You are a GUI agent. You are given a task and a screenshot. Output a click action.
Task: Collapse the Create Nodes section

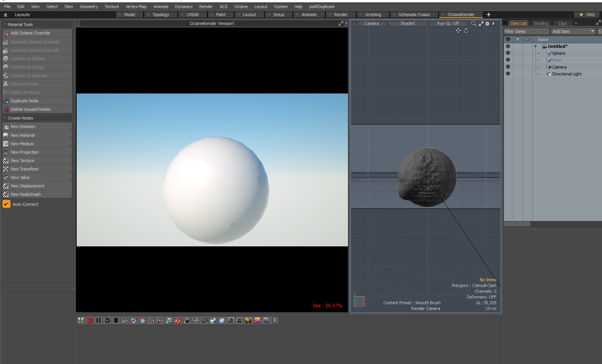5,118
